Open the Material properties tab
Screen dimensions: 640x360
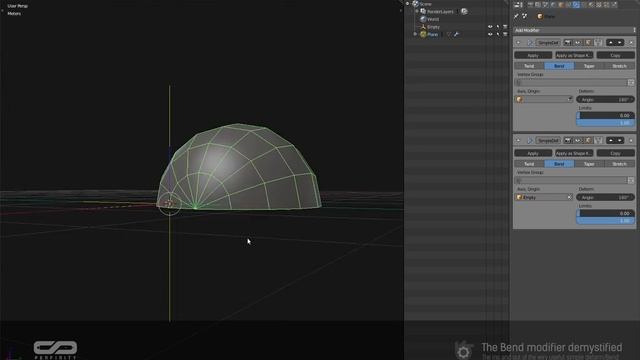tap(591, 4)
